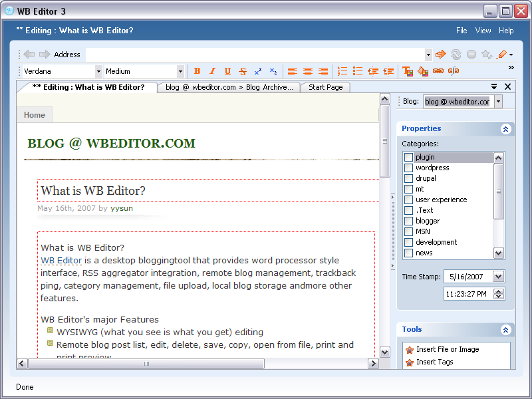Click Insert File or Image tool
The width and height of the screenshot is (532, 399).
[448, 349]
